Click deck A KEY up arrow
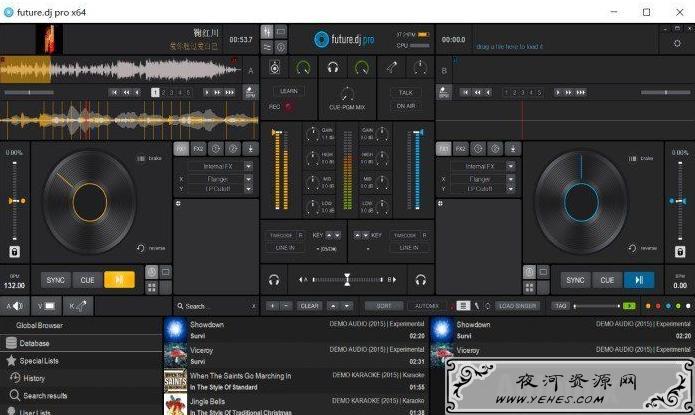695x415 pixels. (x=329, y=235)
